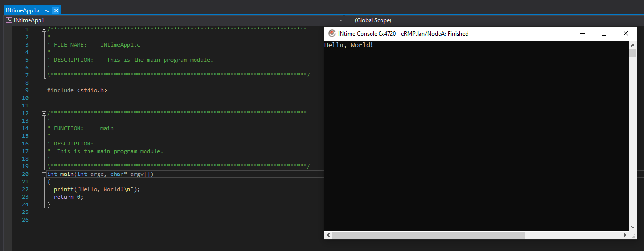Open the INtimeApp1 project scope dropdown
The height and width of the screenshot is (251, 644).
pyautogui.click(x=341, y=20)
